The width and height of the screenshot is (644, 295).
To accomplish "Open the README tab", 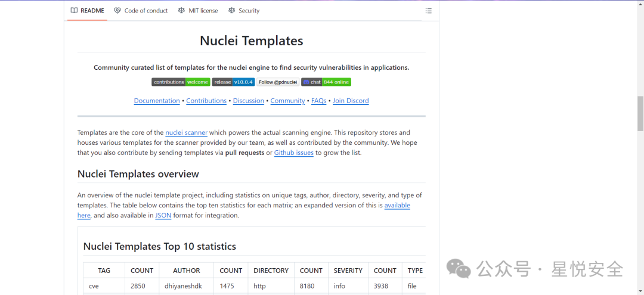I will (87, 11).
